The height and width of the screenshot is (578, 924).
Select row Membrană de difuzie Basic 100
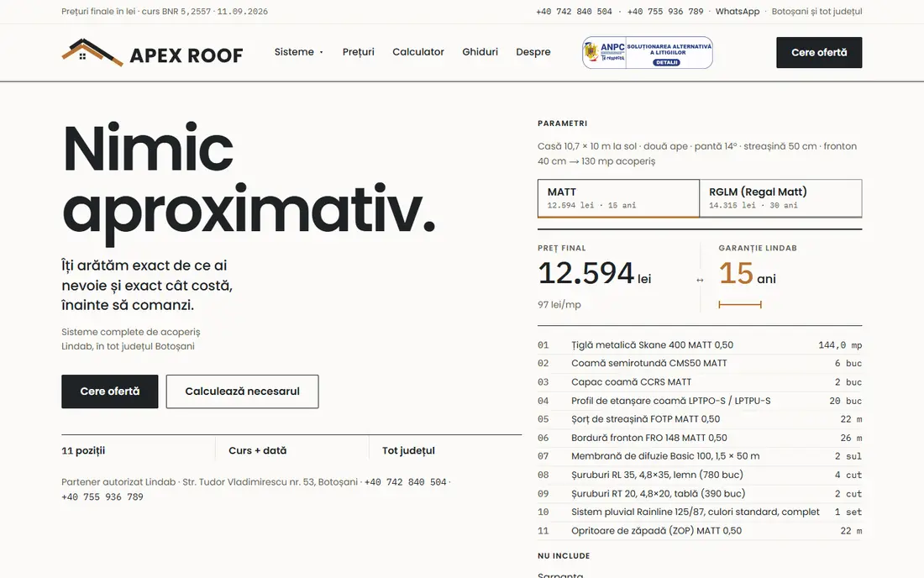700,456
